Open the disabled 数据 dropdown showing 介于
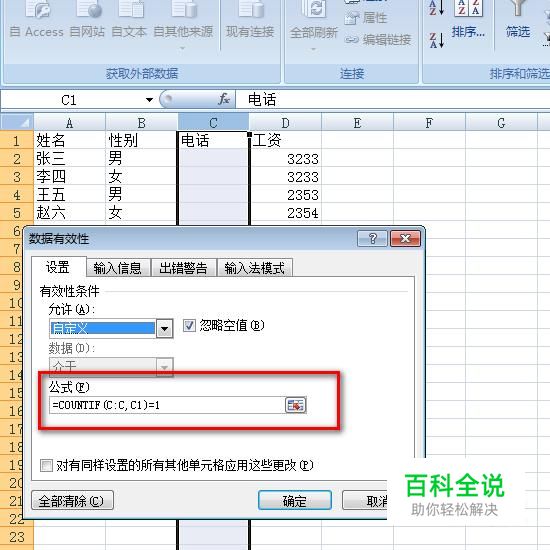The width and height of the screenshot is (550, 550). (x=111, y=367)
